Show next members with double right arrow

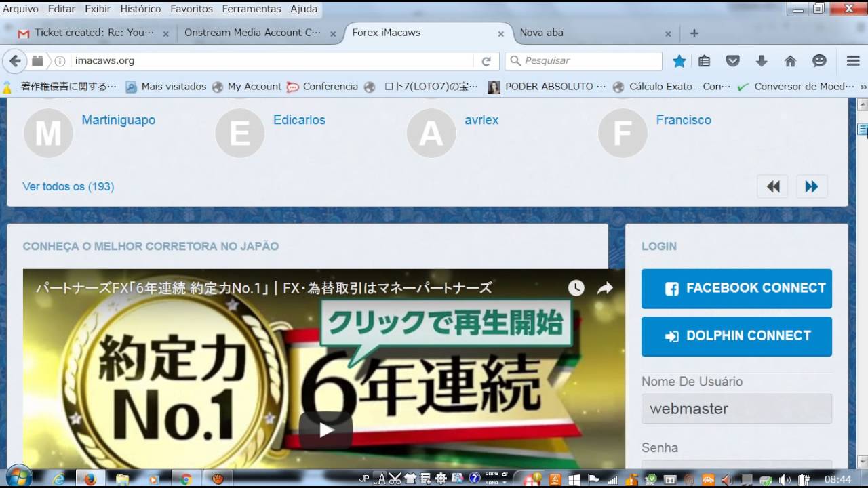tap(812, 186)
